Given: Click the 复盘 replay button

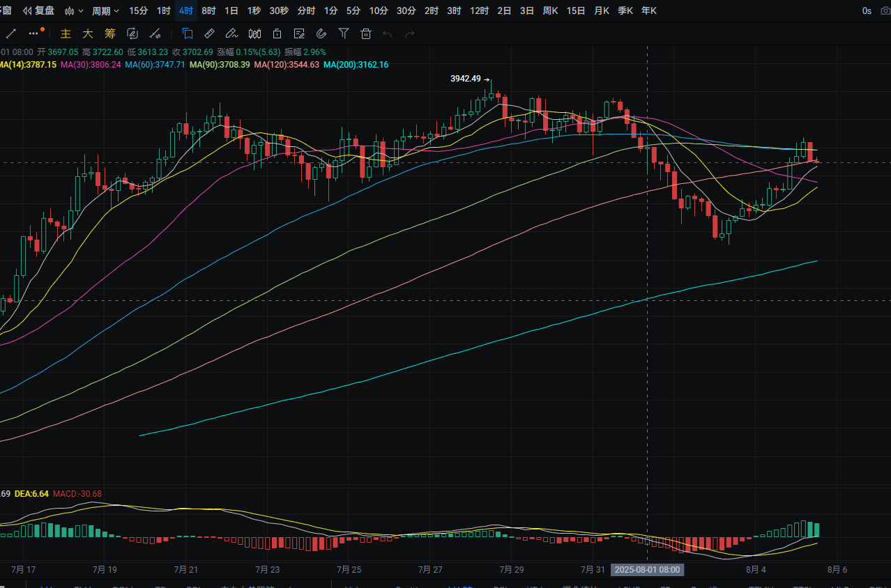Looking at the screenshot, I should (40, 10).
